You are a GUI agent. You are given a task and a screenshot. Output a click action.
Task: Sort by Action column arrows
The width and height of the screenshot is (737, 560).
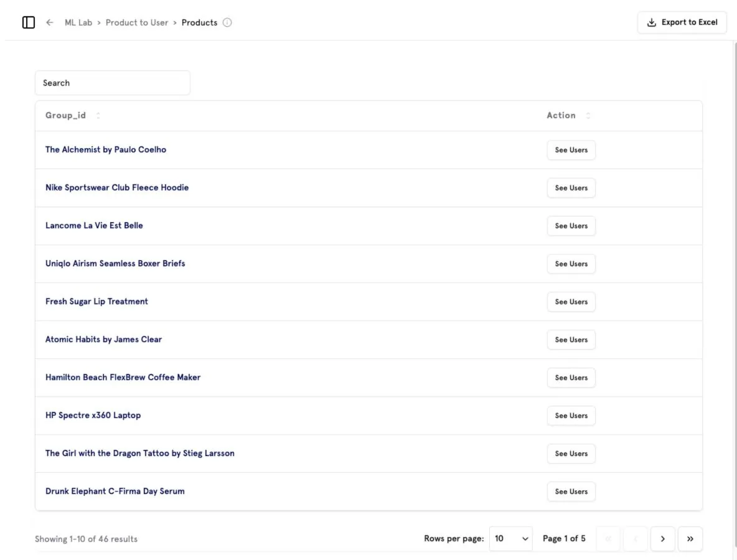[588, 116]
